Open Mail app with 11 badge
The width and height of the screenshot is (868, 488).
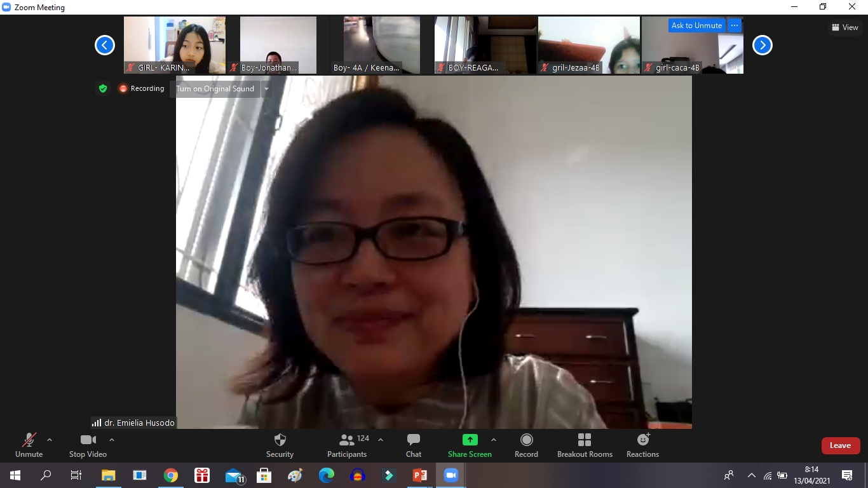234,475
